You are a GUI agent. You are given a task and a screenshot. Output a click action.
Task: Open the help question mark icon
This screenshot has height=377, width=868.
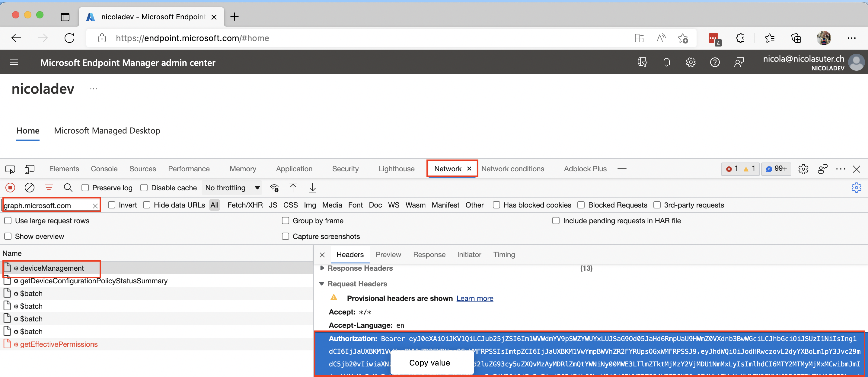tap(715, 63)
